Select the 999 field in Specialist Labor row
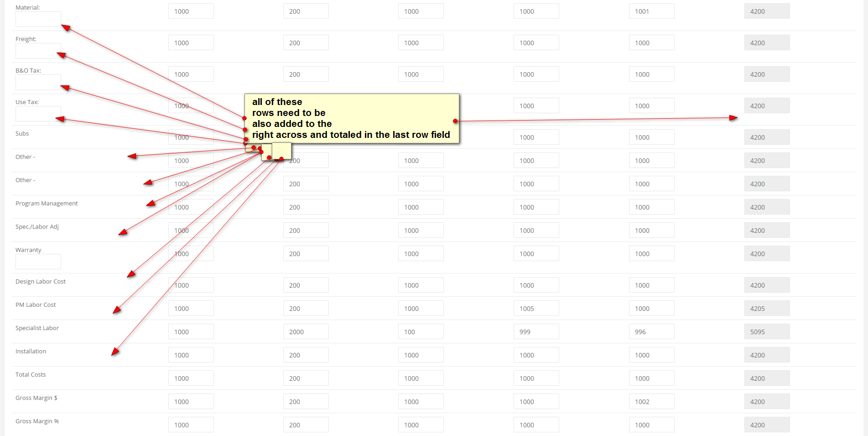868x436 pixels. [x=536, y=332]
